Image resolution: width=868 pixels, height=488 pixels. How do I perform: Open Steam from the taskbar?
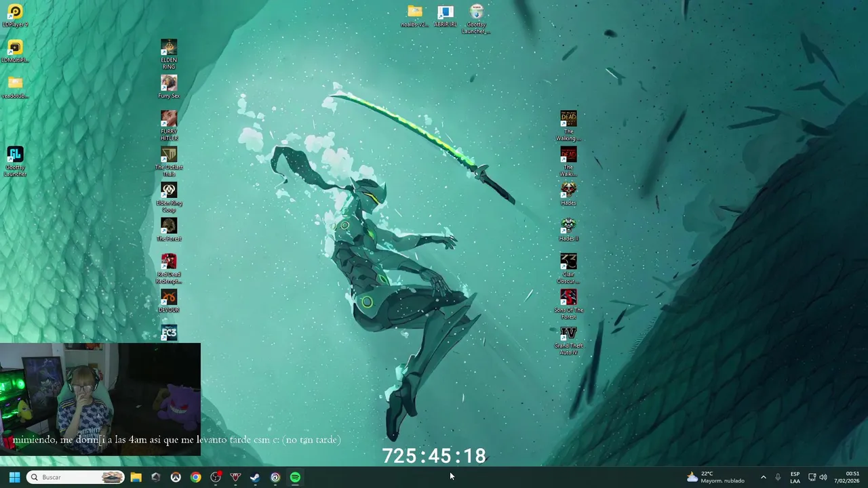click(255, 477)
